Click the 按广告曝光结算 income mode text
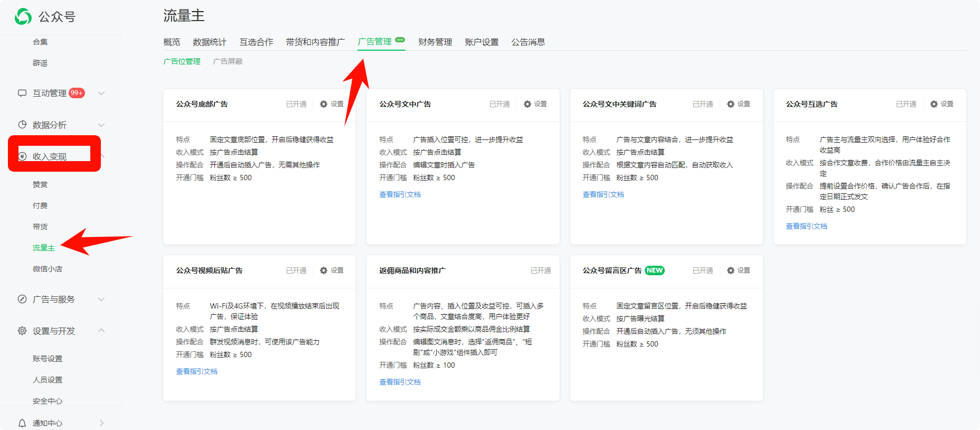This screenshot has width=980, height=430. (x=640, y=319)
